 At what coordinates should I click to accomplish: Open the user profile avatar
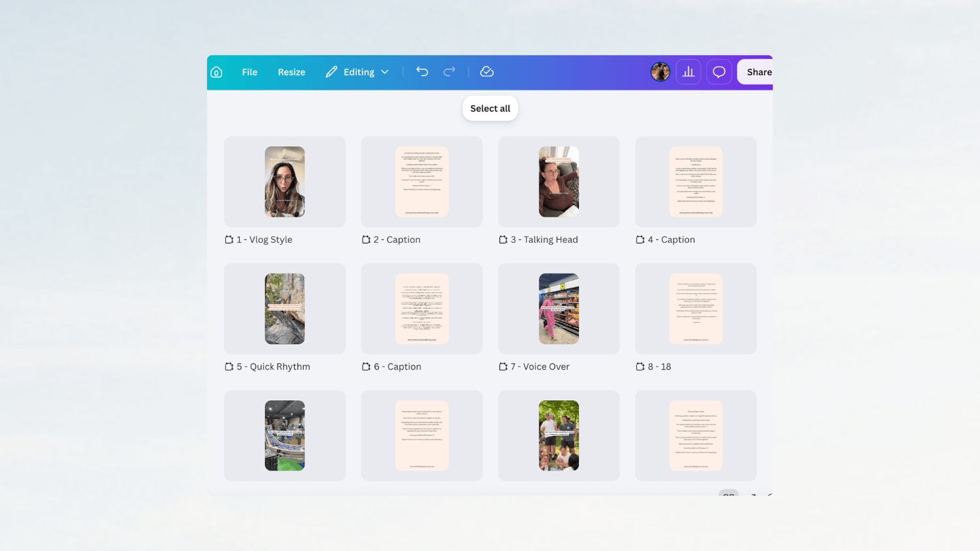(660, 72)
